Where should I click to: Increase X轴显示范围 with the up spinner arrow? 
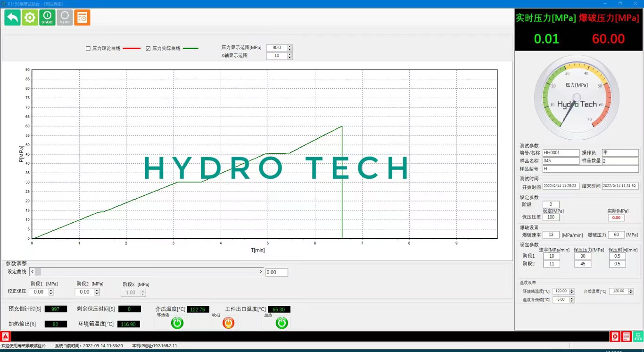[290, 54]
